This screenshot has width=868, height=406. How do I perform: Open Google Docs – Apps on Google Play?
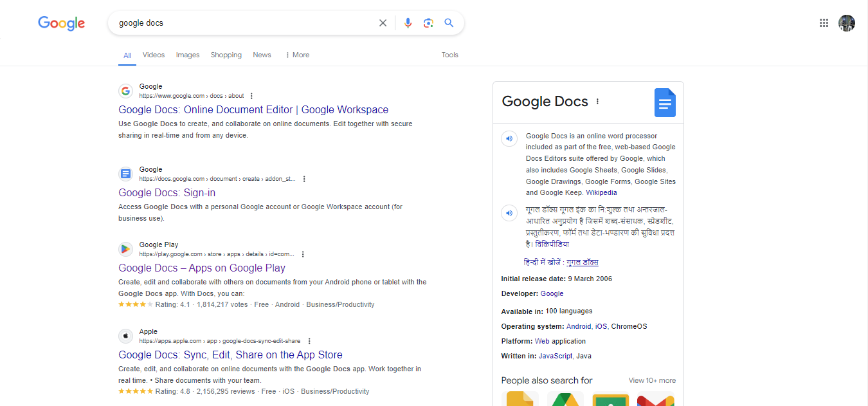pos(202,268)
